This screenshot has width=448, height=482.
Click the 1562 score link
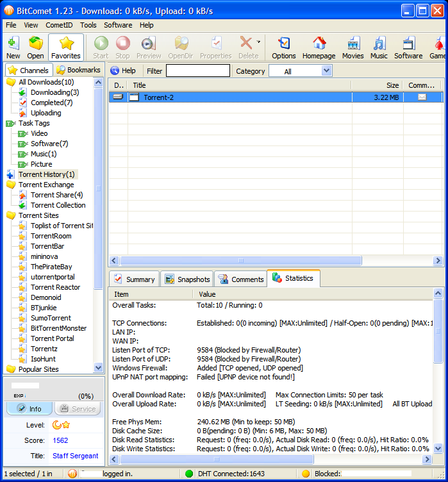(60, 440)
